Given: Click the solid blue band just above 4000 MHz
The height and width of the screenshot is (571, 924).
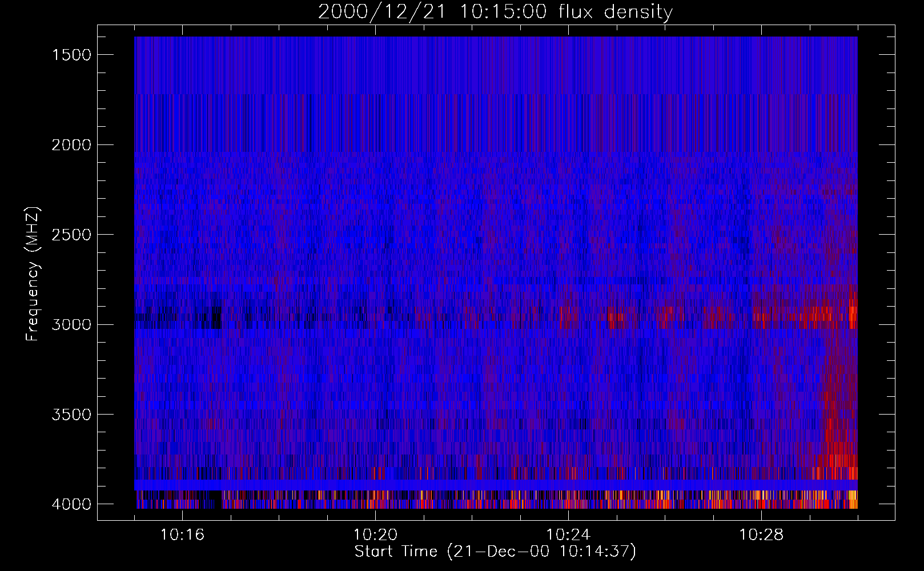Looking at the screenshot, I should 491,485.
